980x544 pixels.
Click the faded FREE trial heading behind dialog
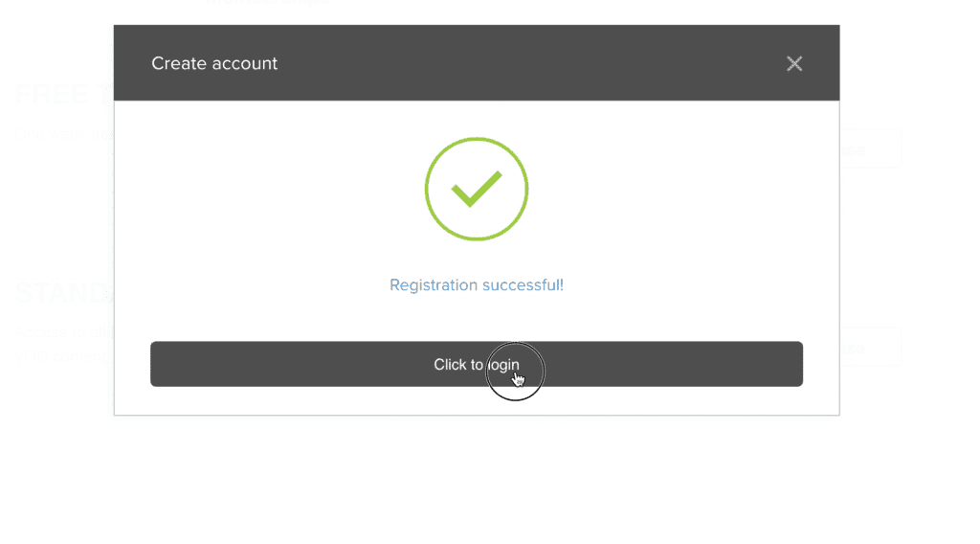(64, 95)
